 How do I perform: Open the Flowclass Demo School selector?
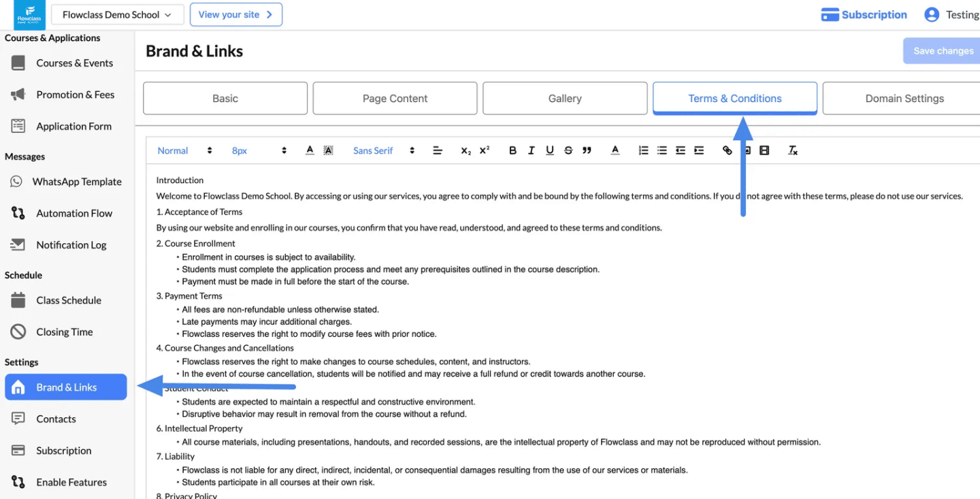tap(118, 14)
